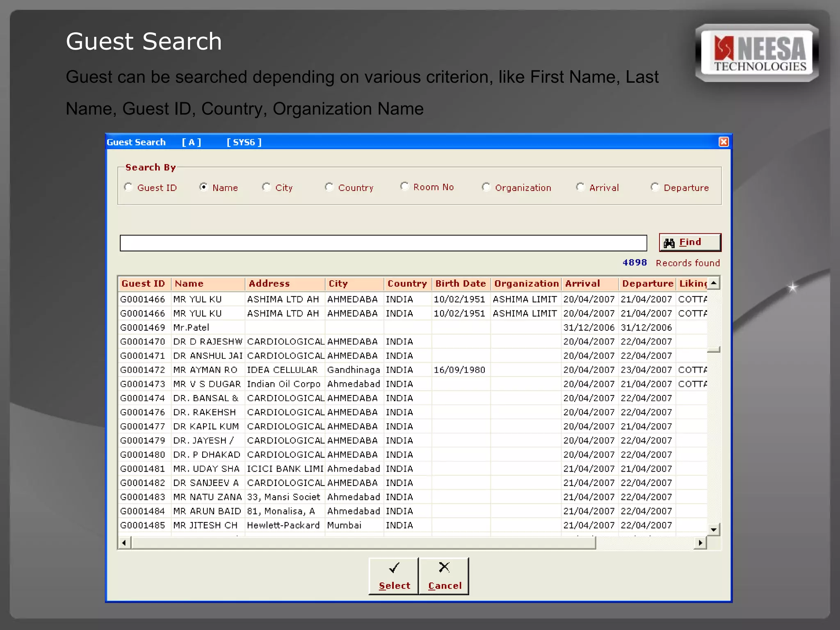The width and height of the screenshot is (840, 630).
Task: Click the name DR. P DHAKAD
Action: click(x=207, y=454)
